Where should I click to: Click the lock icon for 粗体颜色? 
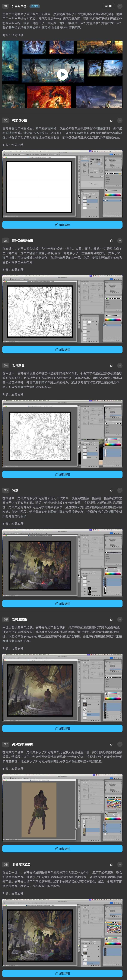[111, 365]
